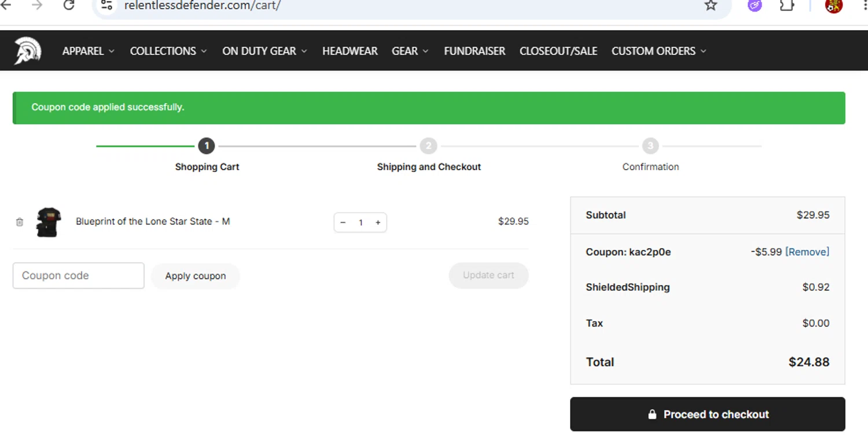
Task: Select step 3 Confirmation circle
Action: coord(650,146)
